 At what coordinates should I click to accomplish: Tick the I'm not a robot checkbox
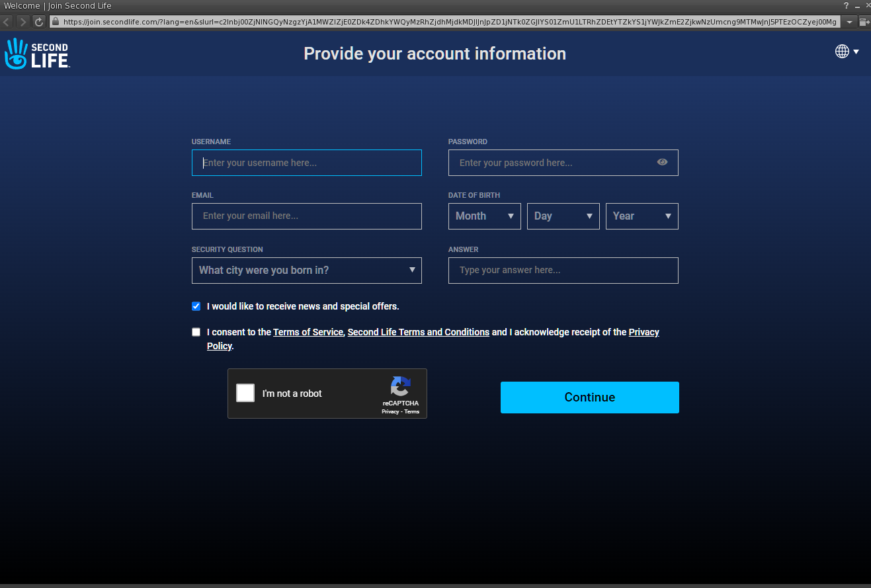point(245,393)
